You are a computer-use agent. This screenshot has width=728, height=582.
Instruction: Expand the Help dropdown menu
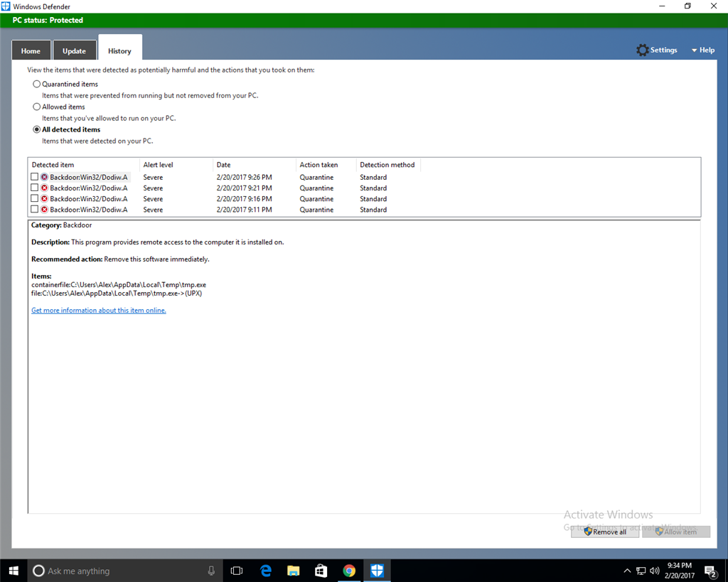tap(703, 50)
